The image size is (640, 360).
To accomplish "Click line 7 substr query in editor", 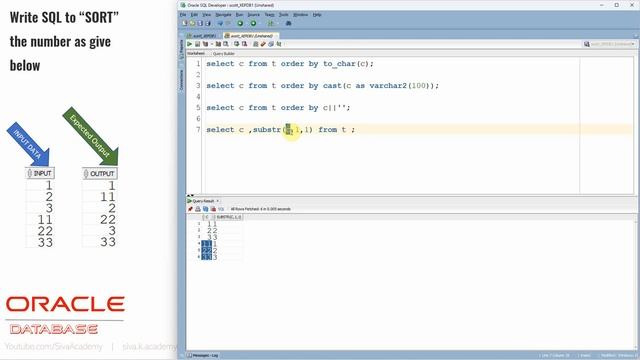I will tap(281, 130).
